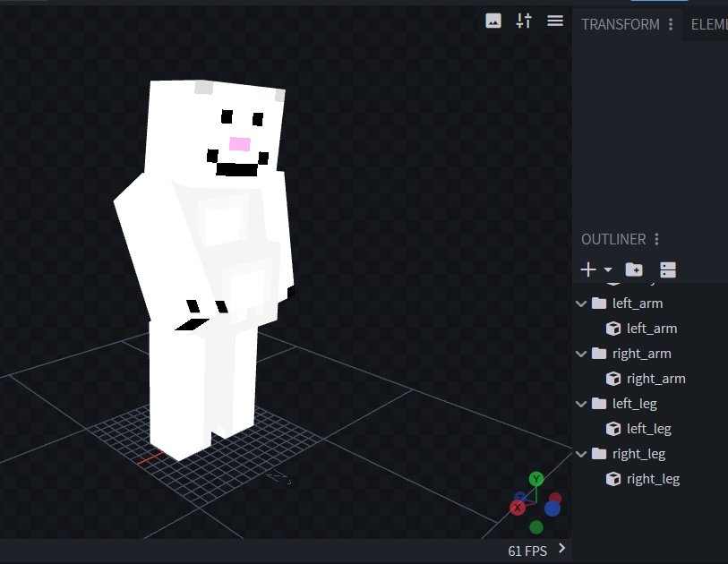Viewport: 728px width, 564px height.
Task: Select the left_arm group folder row
Action: click(650, 303)
